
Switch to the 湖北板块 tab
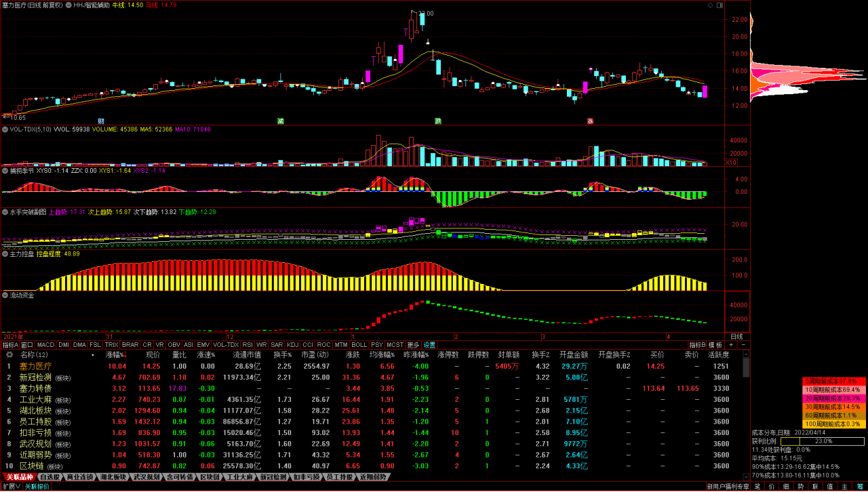(113, 477)
